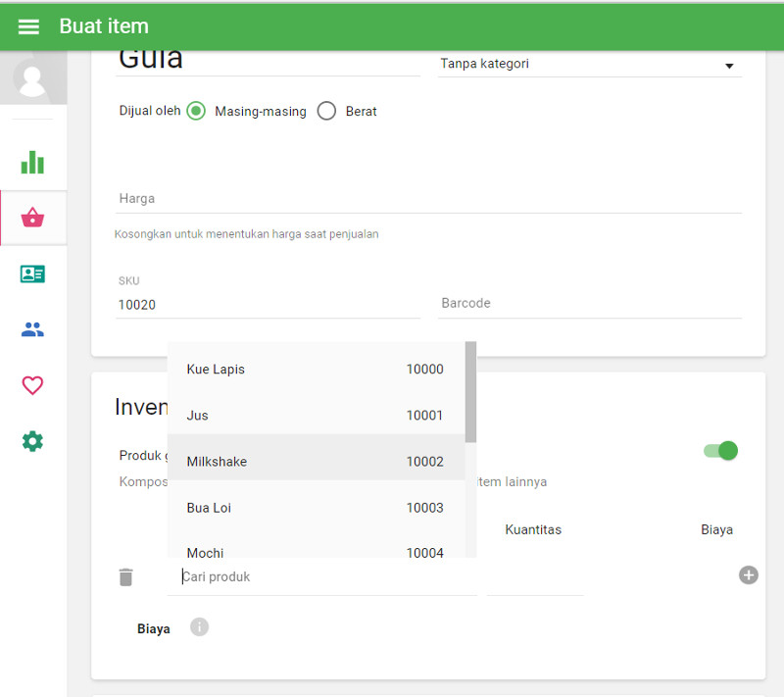Open the reports bar chart icon
The height and width of the screenshot is (697, 784).
(32, 162)
